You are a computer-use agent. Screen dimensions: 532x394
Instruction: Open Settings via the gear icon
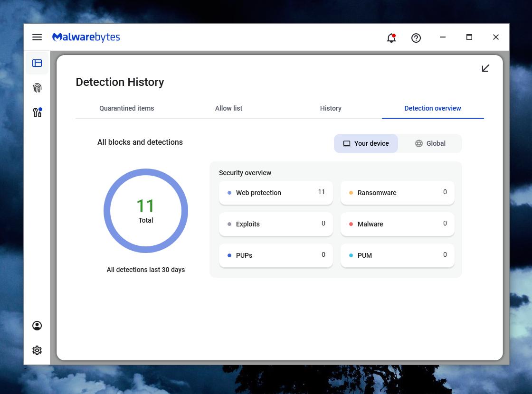click(37, 350)
